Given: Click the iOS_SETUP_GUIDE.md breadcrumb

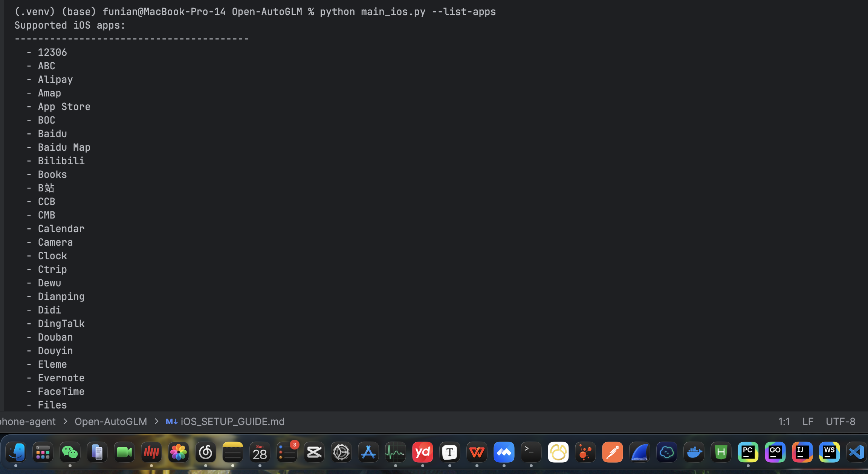Looking at the screenshot, I should click(232, 421).
